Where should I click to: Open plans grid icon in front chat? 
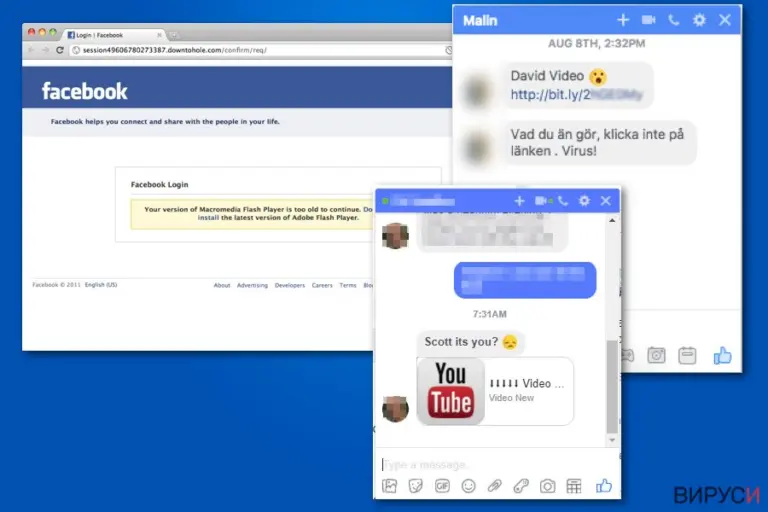[574, 486]
